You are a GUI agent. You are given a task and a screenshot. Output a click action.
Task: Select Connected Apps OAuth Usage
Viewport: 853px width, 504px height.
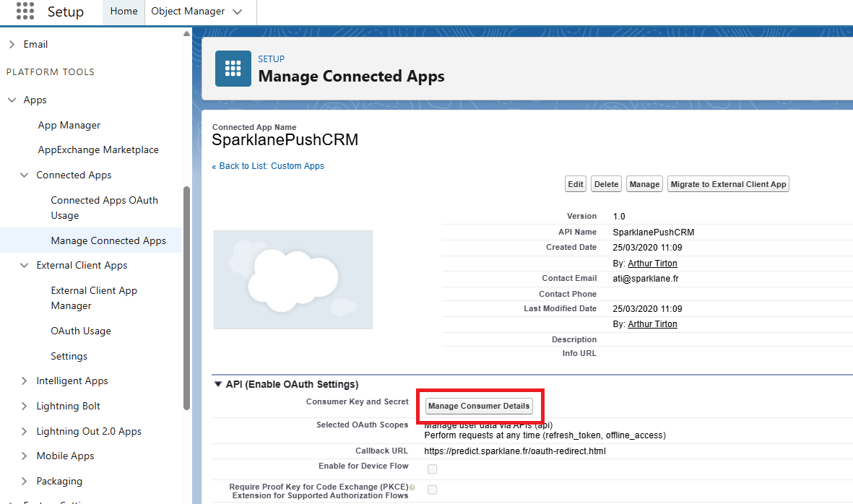pos(105,208)
